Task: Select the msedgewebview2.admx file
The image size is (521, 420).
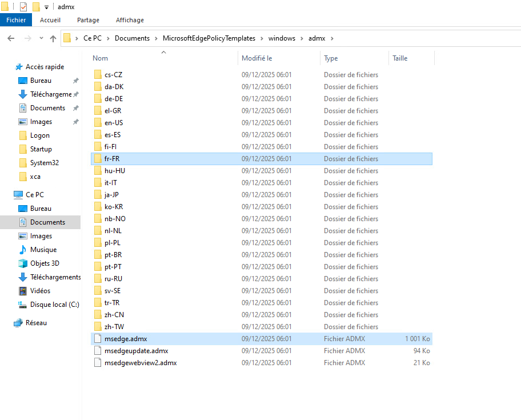Action: pyautogui.click(x=141, y=363)
